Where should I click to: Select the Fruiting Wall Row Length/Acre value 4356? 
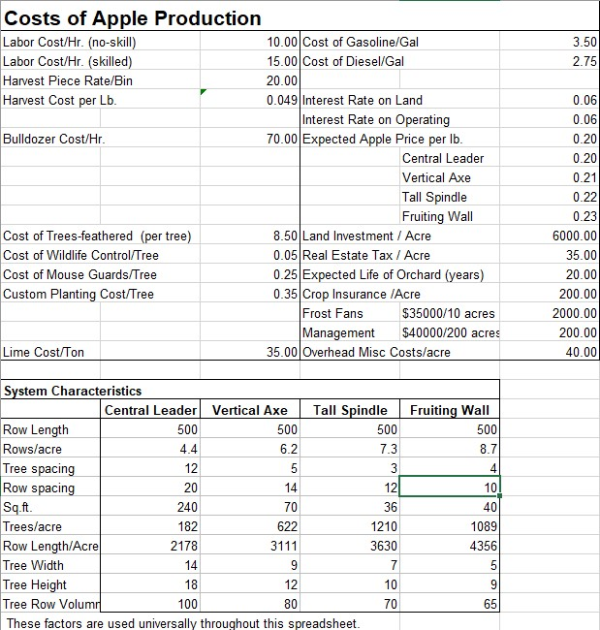tap(480, 546)
